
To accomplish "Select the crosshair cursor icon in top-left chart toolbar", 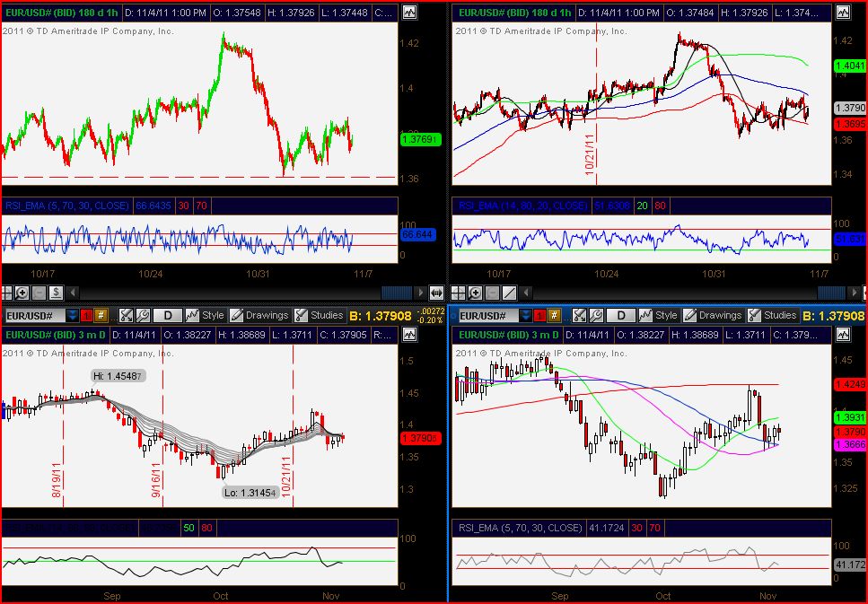I will tap(6, 293).
